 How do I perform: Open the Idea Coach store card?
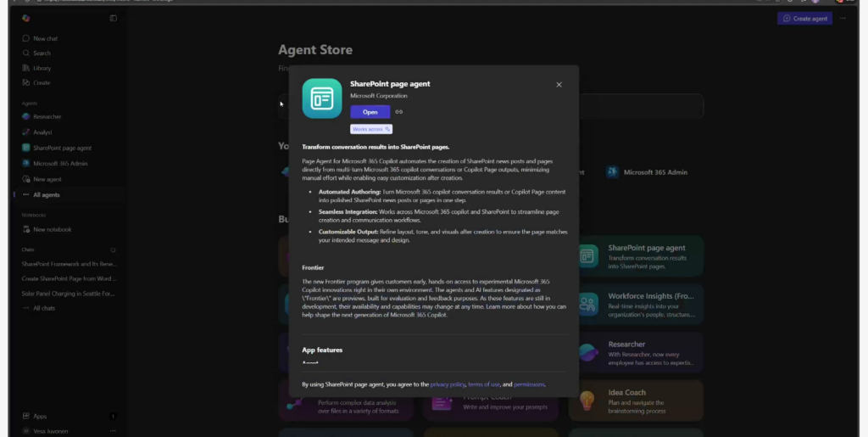636,401
